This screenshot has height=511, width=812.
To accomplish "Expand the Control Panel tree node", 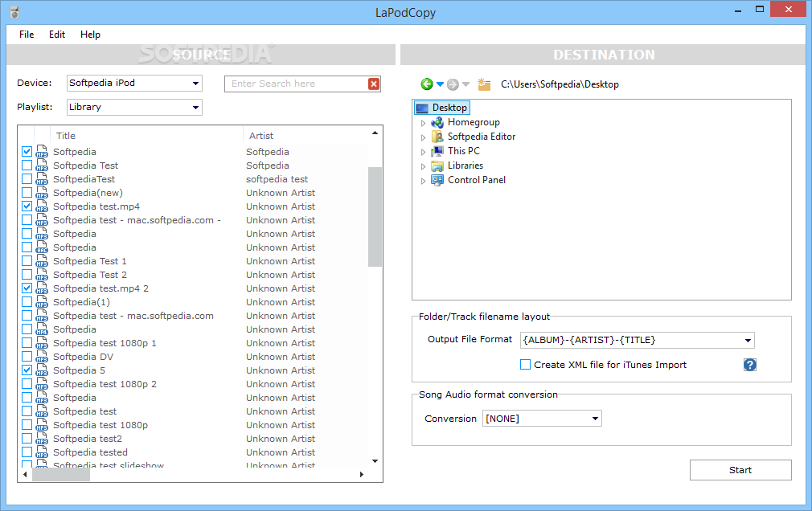I will (x=423, y=182).
